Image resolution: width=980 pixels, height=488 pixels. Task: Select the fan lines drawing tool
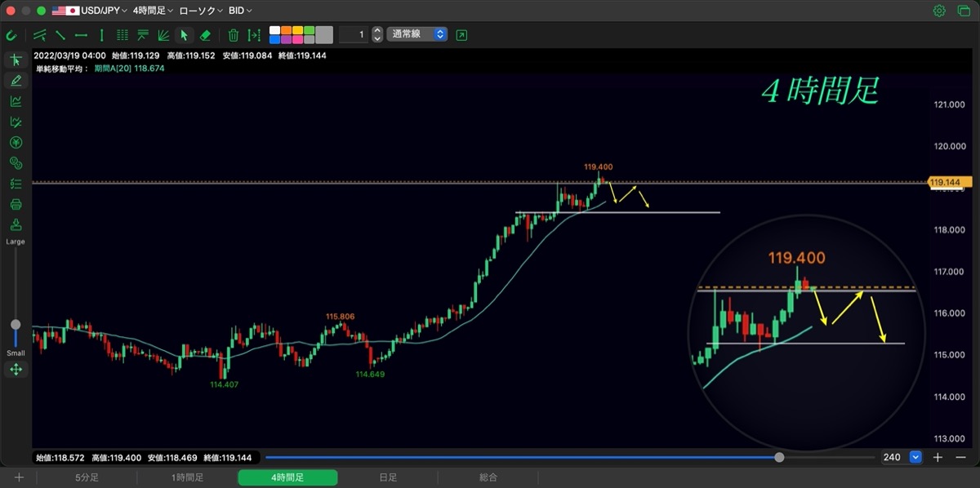(x=163, y=35)
